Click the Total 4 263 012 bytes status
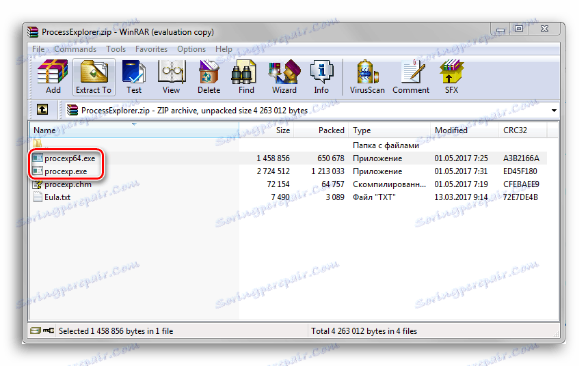Viewport: 588px width, 366px height. (x=364, y=331)
